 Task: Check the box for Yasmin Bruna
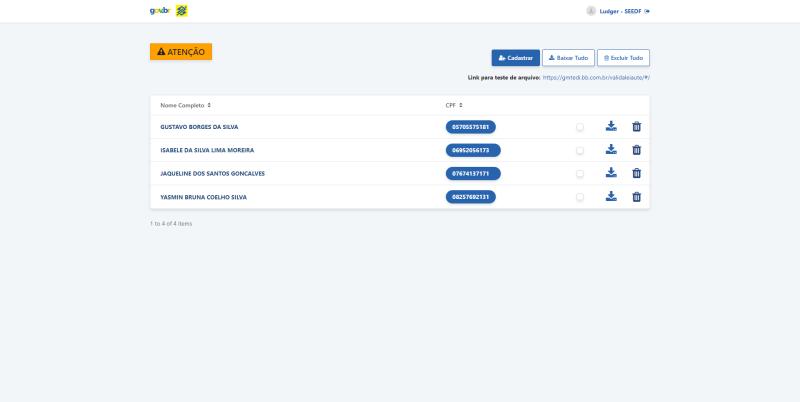pyautogui.click(x=580, y=197)
